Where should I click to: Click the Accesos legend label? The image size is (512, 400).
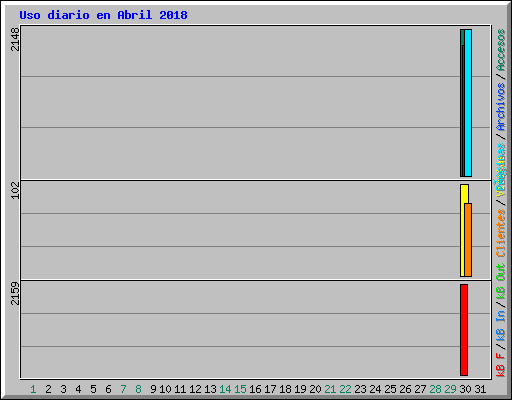tap(501, 50)
